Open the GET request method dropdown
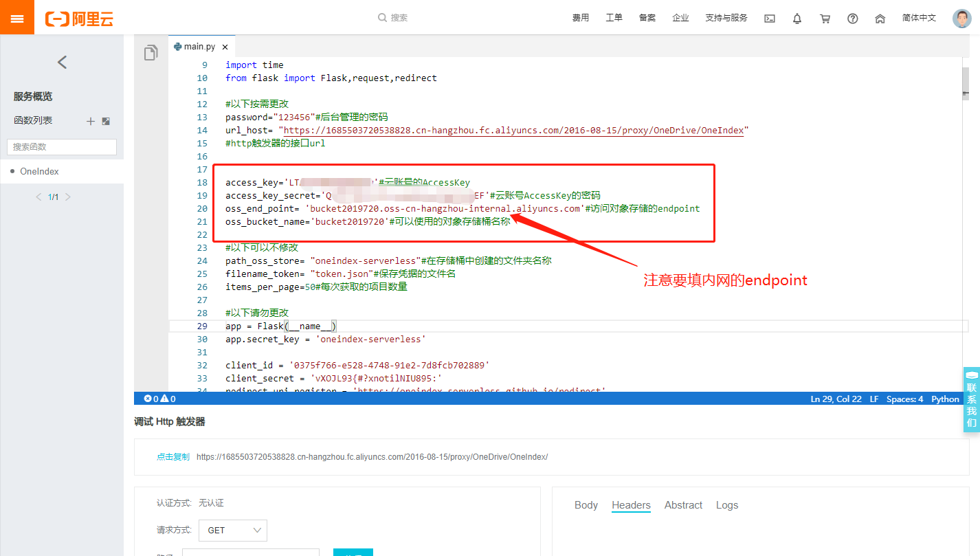 [x=233, y=530]
